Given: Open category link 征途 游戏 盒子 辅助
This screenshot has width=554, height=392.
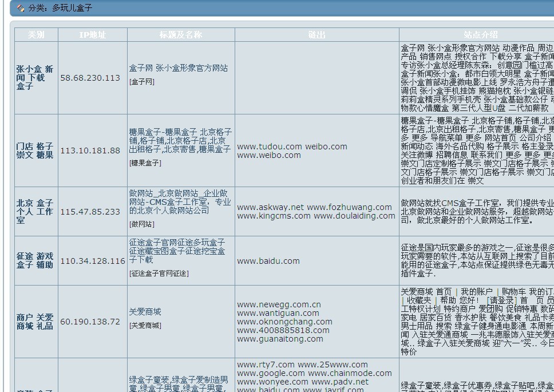Looking at the screenshot, I should [34, 260].
